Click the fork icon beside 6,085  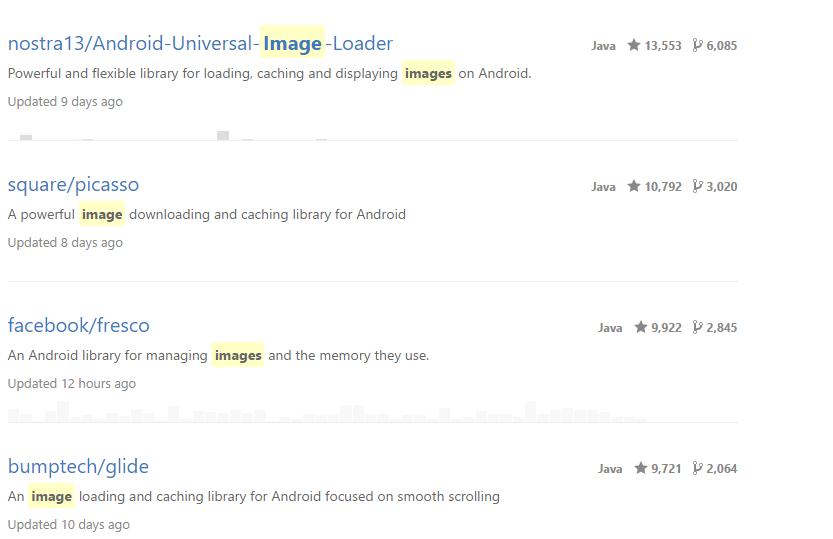(x=697, y=45)
